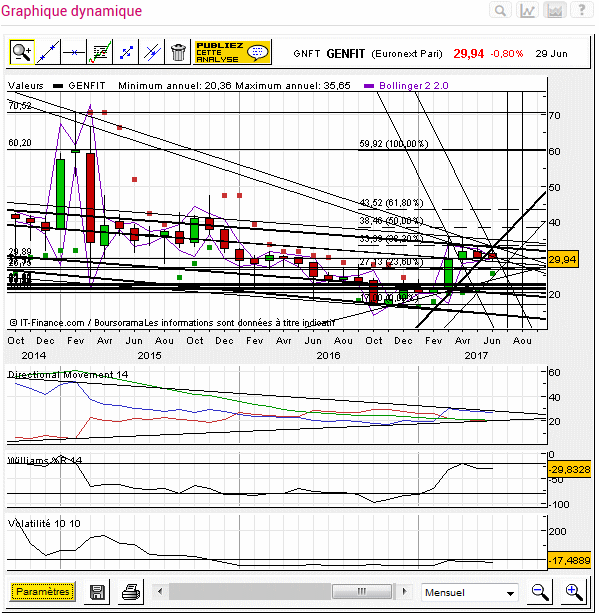The width and height of the screenshot is (599, 615).
Task: Select the zoom magnifier tool
Action: (x=22, y=52)
